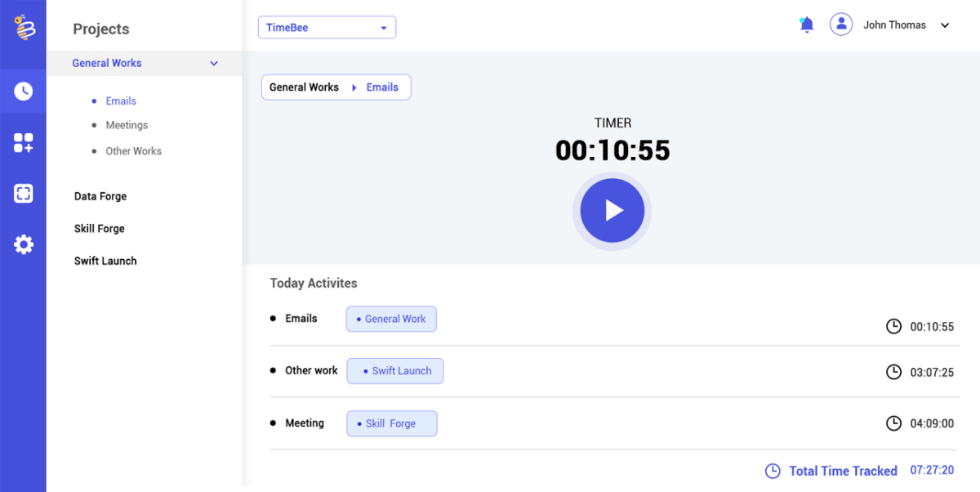
Task: Open notifications bell icon
Action: [x=807, y=25]
